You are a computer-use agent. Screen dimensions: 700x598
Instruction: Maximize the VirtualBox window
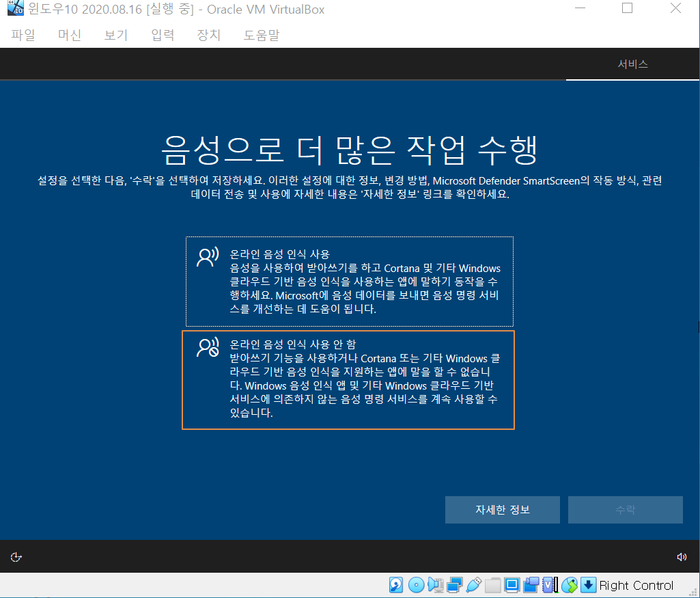click(627, 8)
